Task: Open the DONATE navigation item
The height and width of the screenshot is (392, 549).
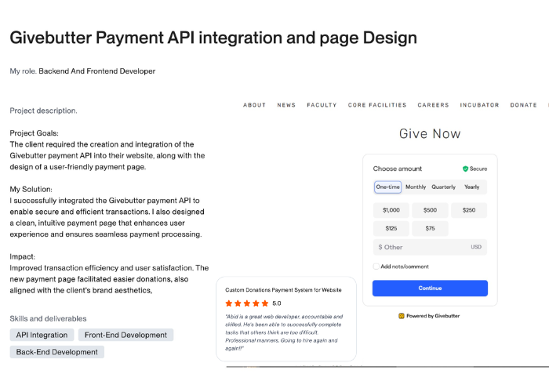Action: click(523, 105)
